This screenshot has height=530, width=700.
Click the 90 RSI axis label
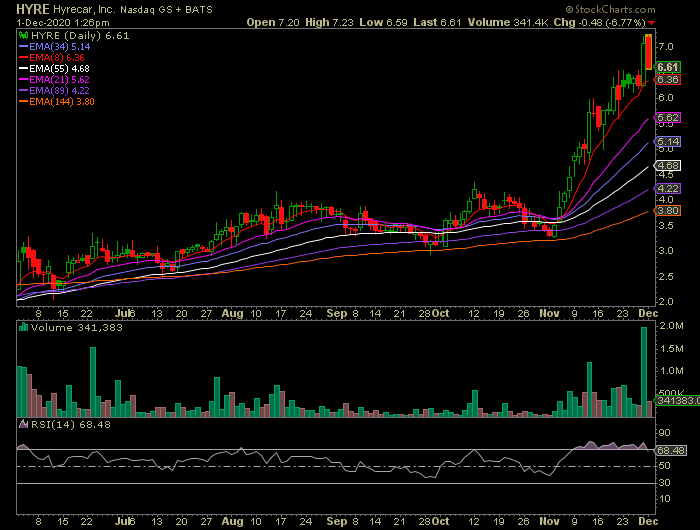pyautogui.click(x=664, y=433)
